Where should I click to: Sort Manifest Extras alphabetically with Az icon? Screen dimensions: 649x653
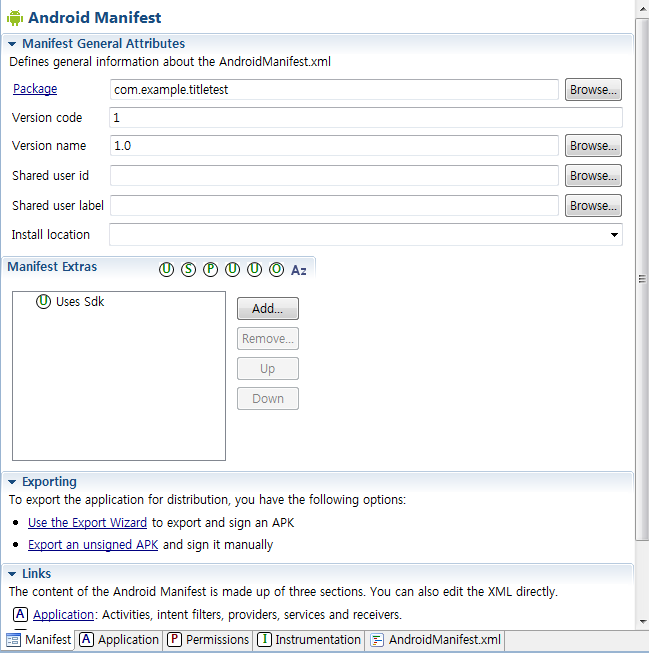(299, 270)
